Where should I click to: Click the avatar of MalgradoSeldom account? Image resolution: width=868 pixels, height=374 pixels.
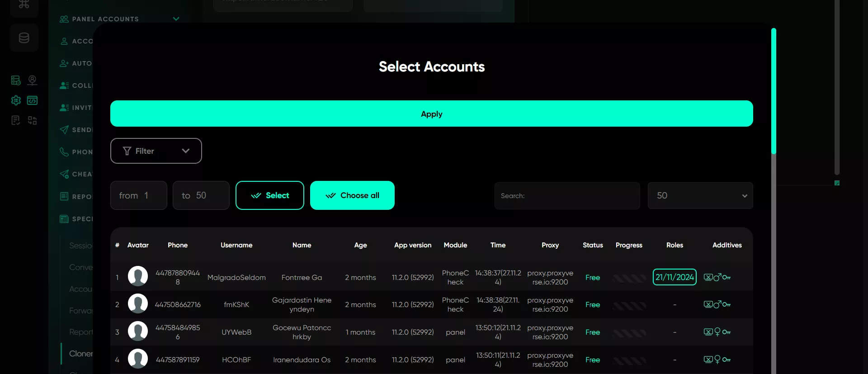tap(138, 276)
